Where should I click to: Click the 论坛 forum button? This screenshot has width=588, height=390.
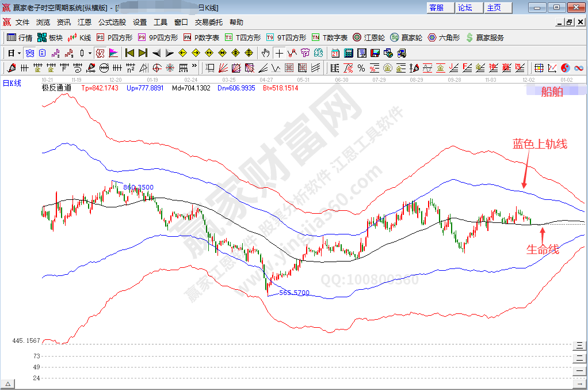465,7
